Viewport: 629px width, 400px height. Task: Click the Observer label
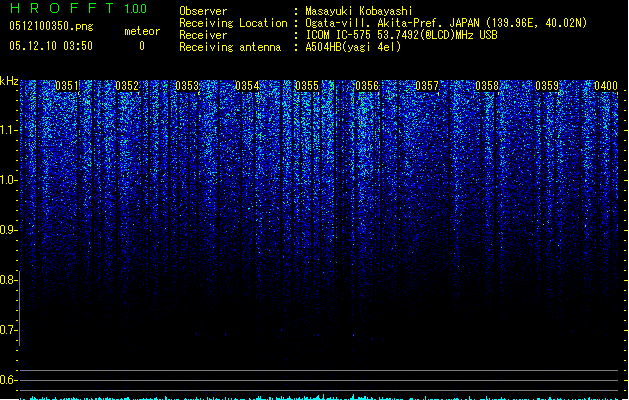203,11
